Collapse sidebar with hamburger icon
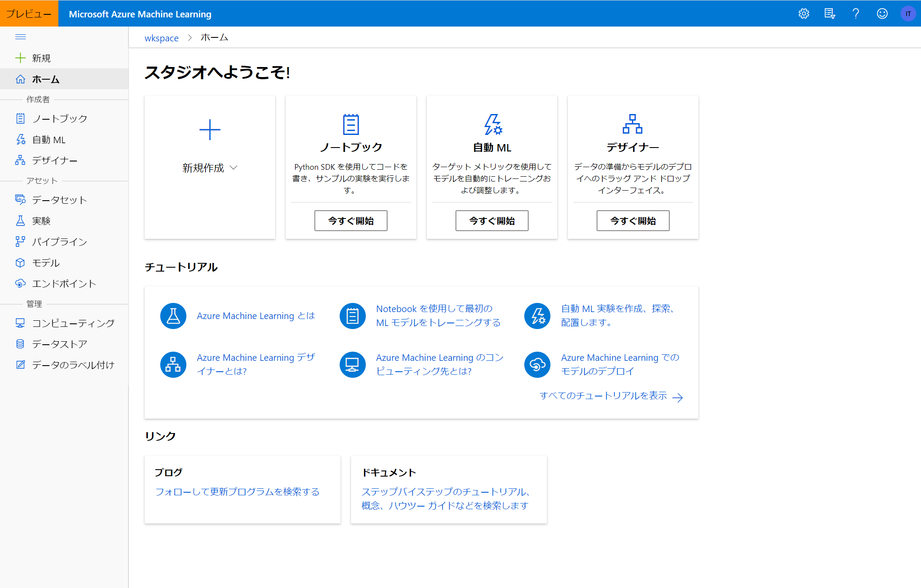The width and height of the screenshot is (921, 588). (20, 37)
